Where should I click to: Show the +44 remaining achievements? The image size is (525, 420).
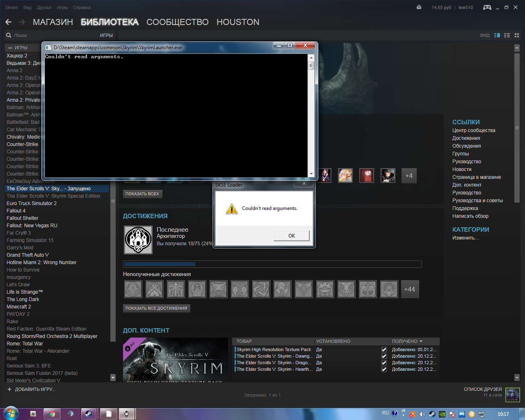coord(409,289)
